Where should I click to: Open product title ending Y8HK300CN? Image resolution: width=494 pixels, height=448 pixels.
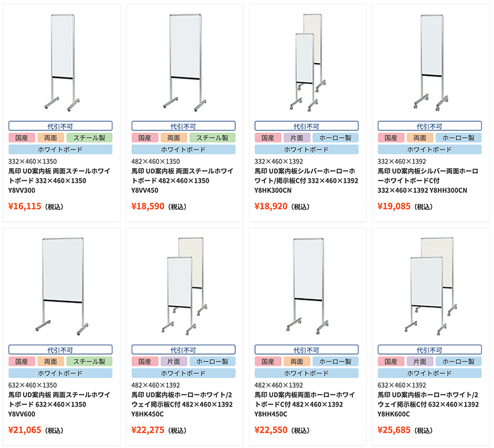coord(306,180)
